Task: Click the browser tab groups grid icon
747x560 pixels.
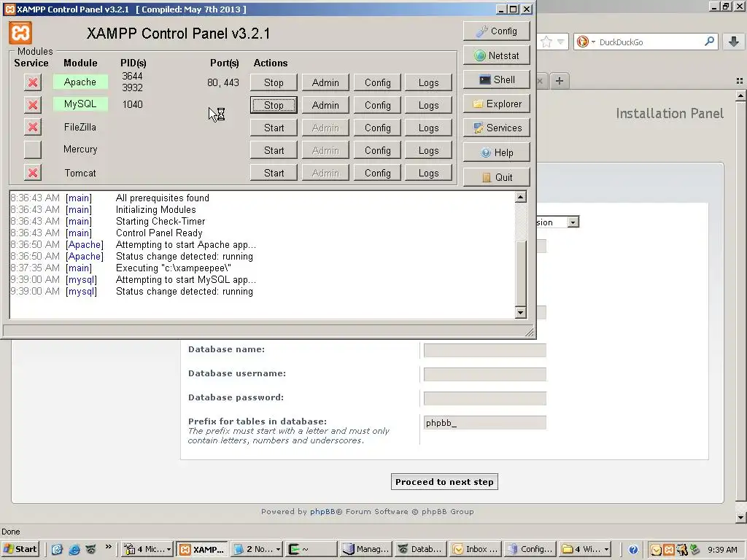Action: click(740, 81)
